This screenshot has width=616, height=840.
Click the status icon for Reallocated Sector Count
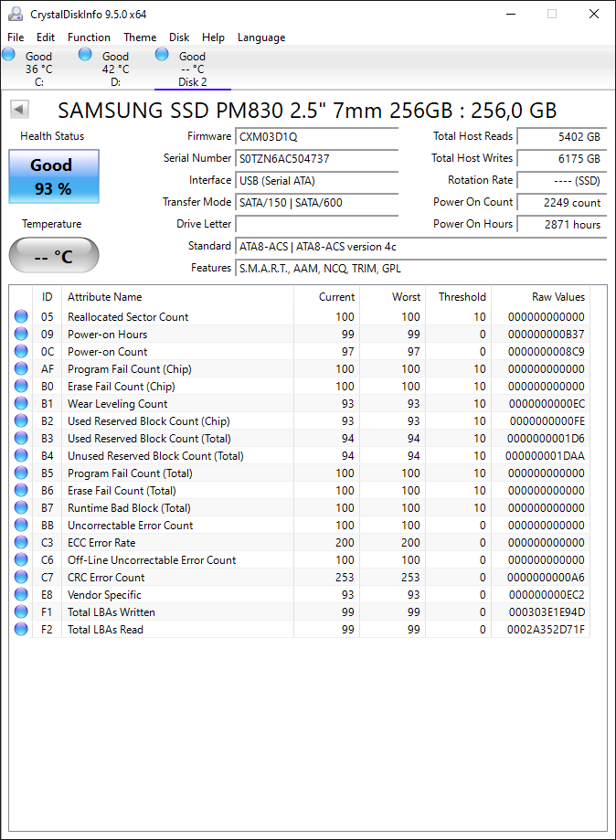pos(21,316)
